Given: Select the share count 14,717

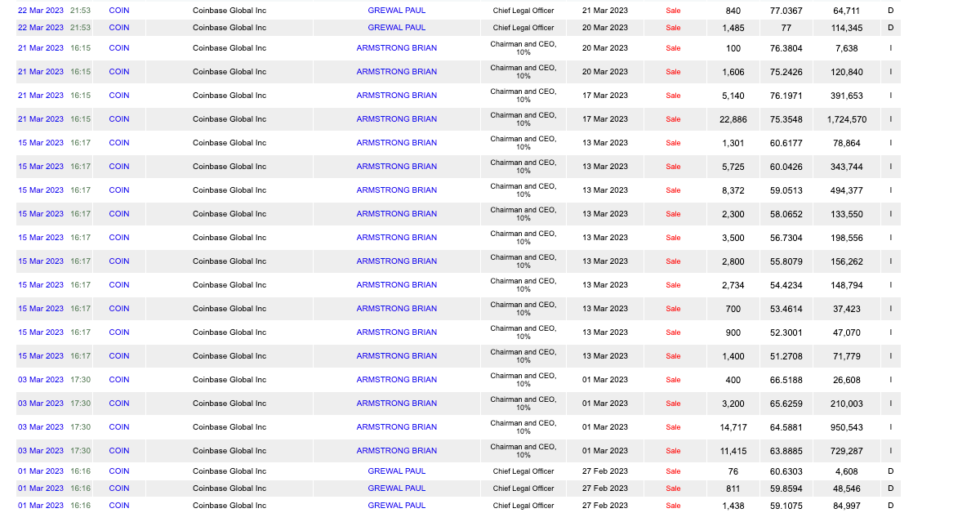Looking at the screenshot, I should (733, 427).
